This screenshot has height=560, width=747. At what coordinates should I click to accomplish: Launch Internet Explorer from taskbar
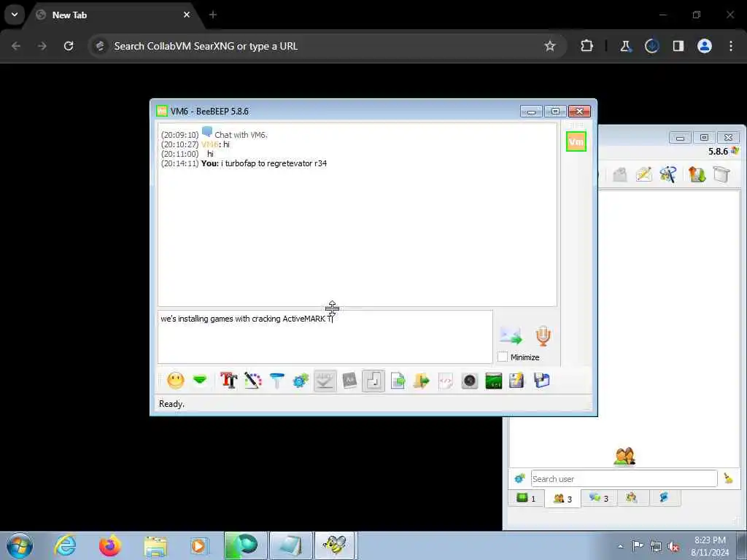[x=65, y=545]
